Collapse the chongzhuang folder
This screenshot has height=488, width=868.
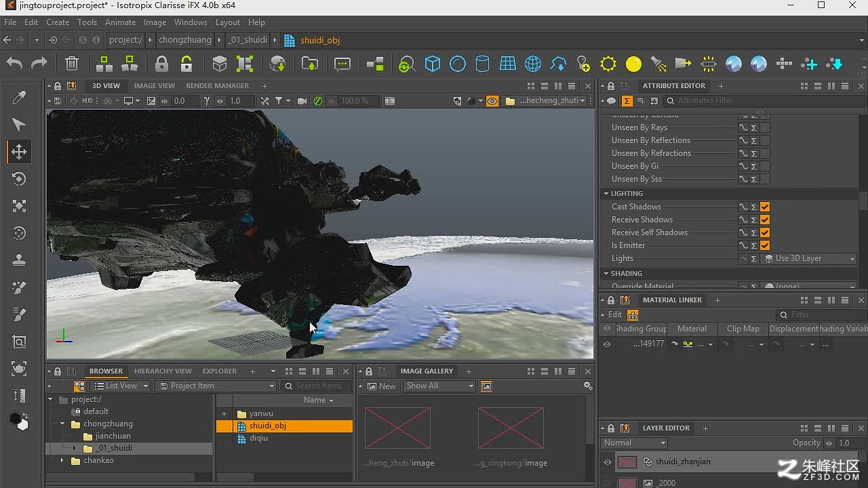click(x=62, y=424)
